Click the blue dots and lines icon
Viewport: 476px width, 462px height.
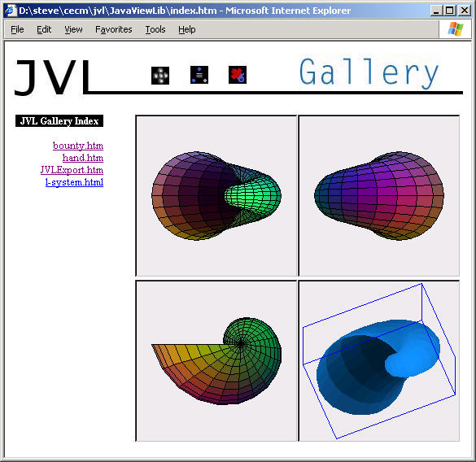199,75
